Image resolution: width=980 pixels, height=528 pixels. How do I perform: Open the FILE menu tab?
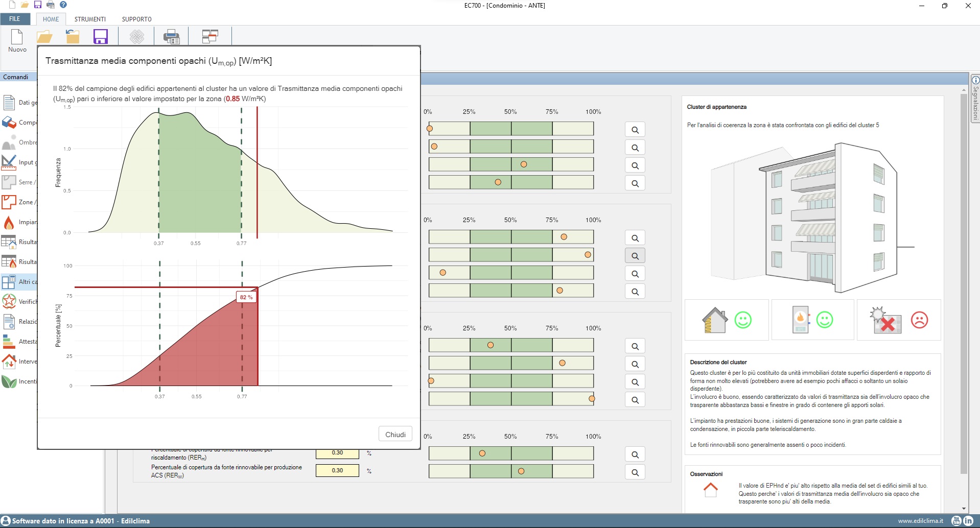point(15,19)
